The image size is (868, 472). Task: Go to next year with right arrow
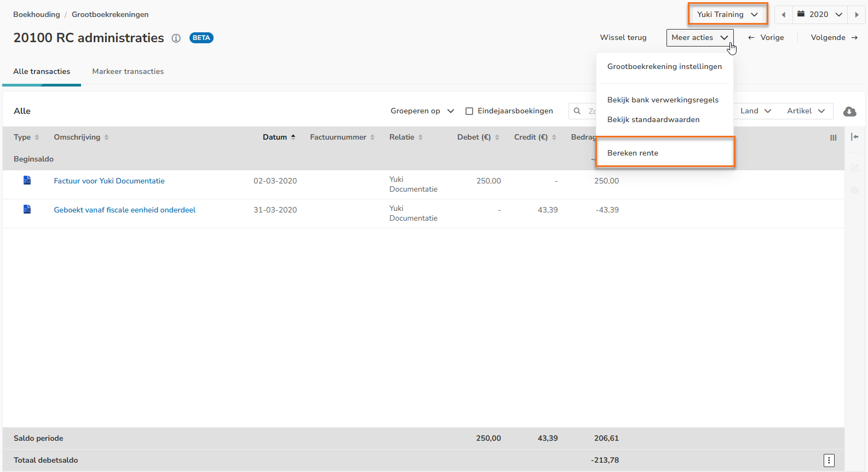(856, 15)
